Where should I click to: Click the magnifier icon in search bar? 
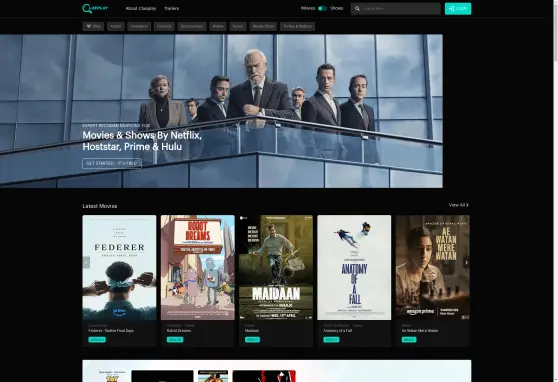[357, 9]
